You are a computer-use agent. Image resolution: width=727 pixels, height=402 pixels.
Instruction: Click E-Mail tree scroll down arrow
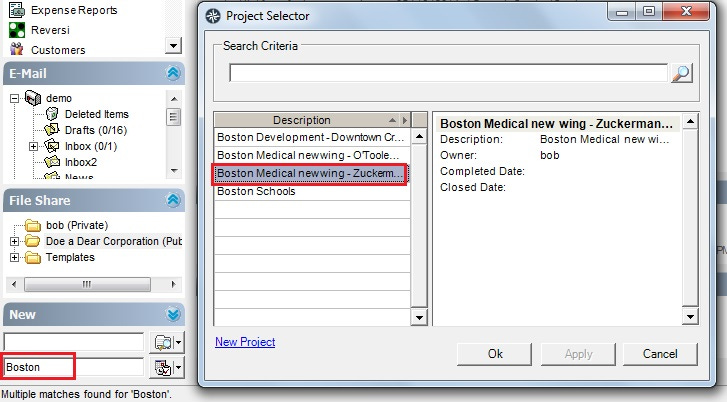[174, 171]
